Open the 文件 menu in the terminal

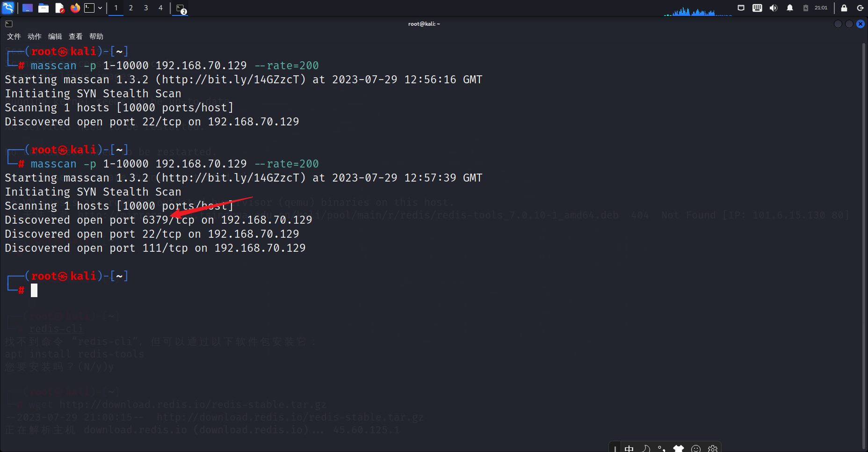[14, 36]
